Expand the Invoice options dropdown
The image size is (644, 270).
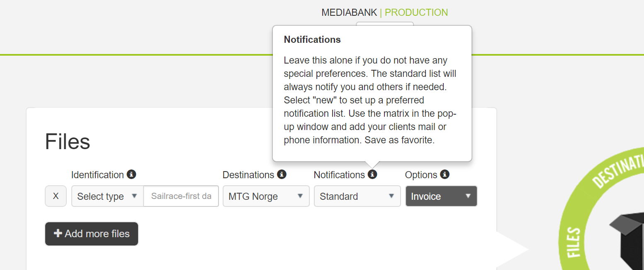click(441, 196)
